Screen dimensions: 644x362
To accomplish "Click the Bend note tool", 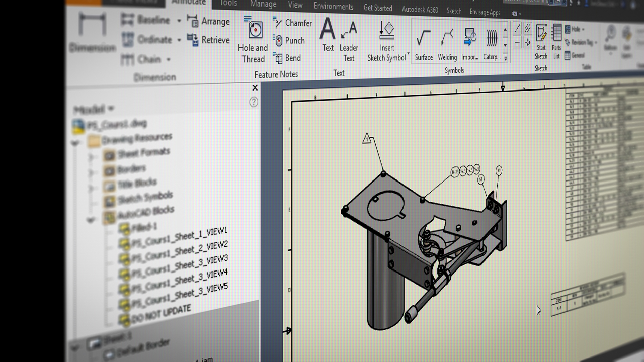I will coord(289,57).
